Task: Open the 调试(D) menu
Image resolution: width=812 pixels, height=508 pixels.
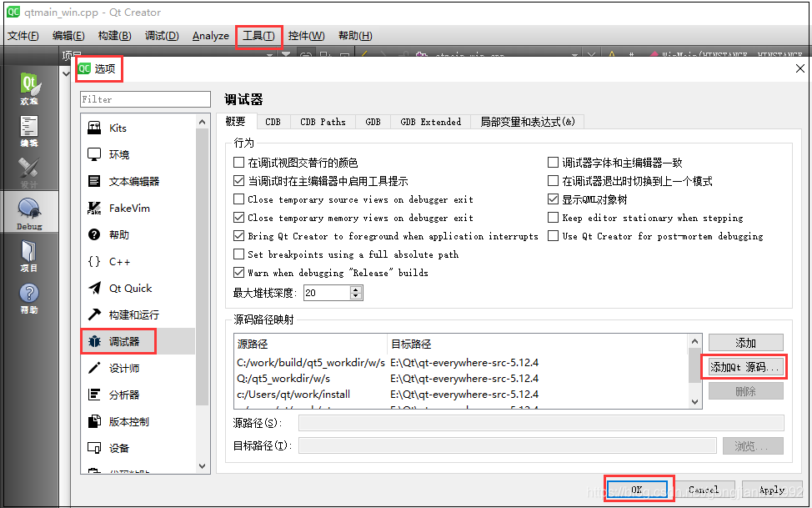Action: coord(162,36)
